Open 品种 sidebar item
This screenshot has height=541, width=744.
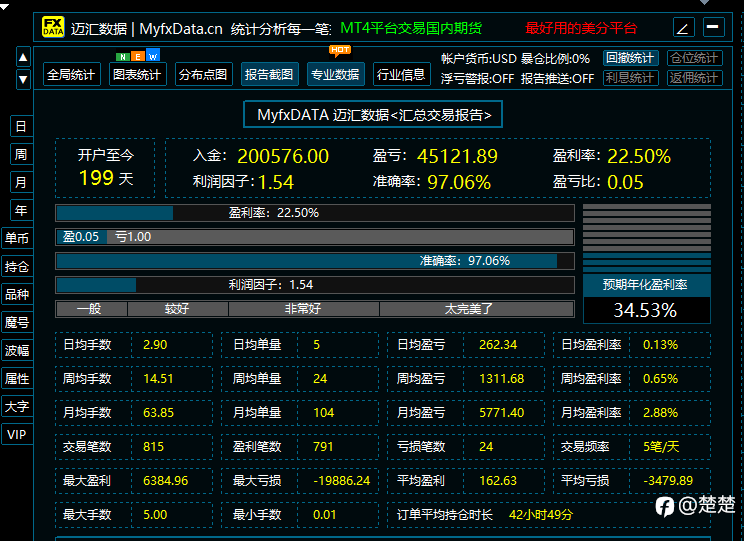[x=17, y=295]
